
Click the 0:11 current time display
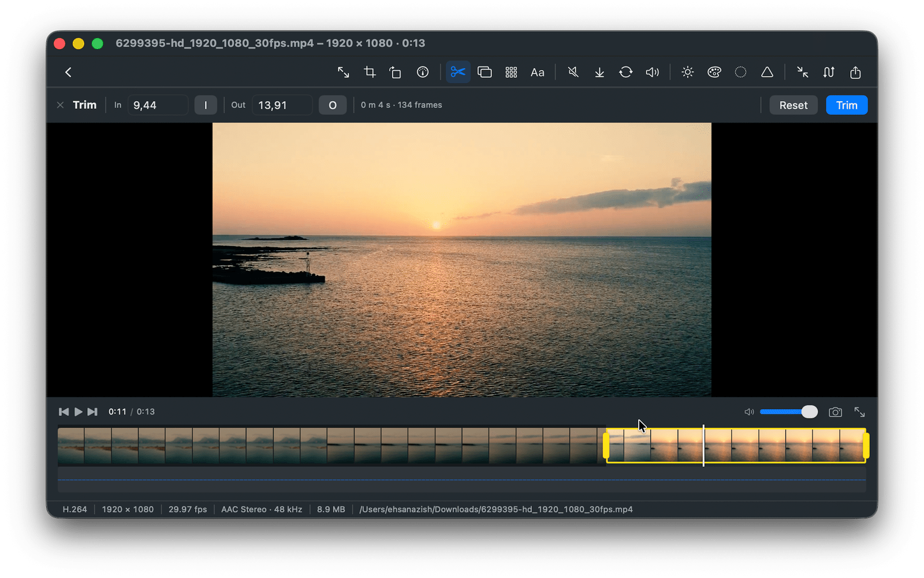pyautogui.click(x=117, y=412)
